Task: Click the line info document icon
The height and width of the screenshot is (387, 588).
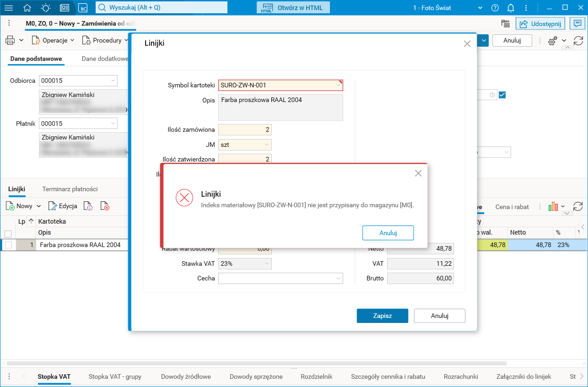Action: [x=88, y=206]
